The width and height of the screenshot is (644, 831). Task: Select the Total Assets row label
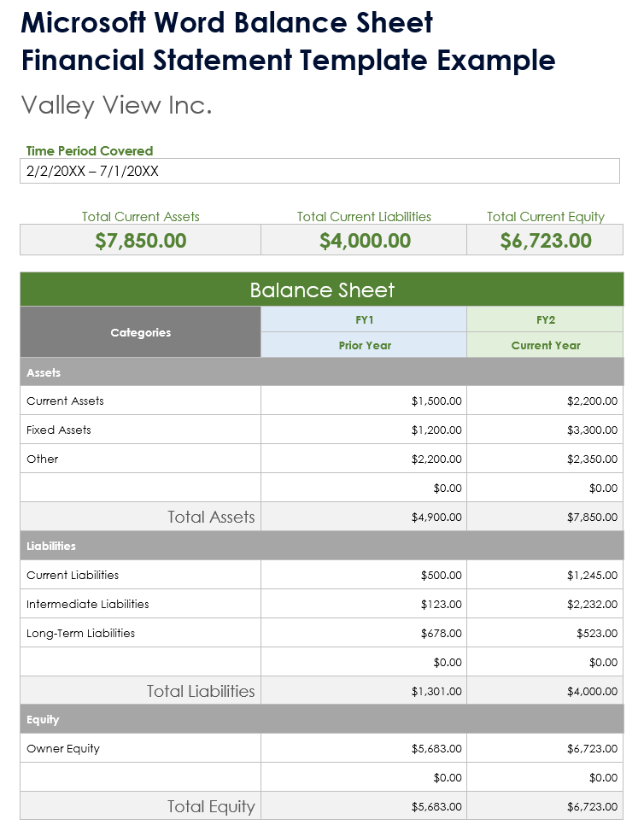[x=211, y=517]
